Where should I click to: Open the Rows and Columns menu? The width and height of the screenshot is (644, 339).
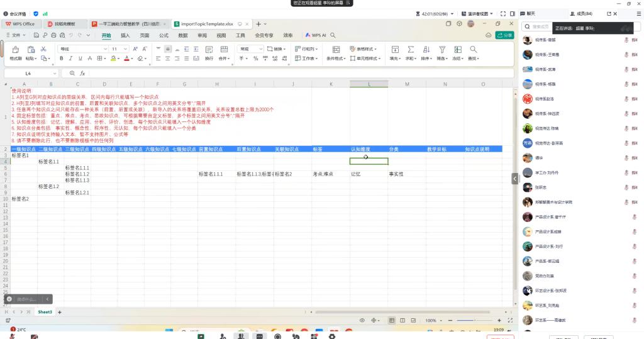[306, 49]
